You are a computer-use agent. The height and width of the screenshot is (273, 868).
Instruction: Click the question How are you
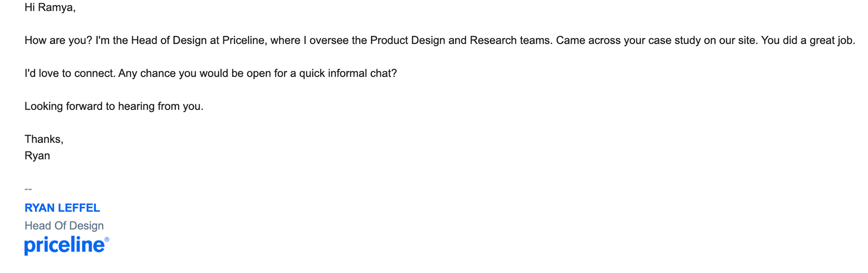58,41
